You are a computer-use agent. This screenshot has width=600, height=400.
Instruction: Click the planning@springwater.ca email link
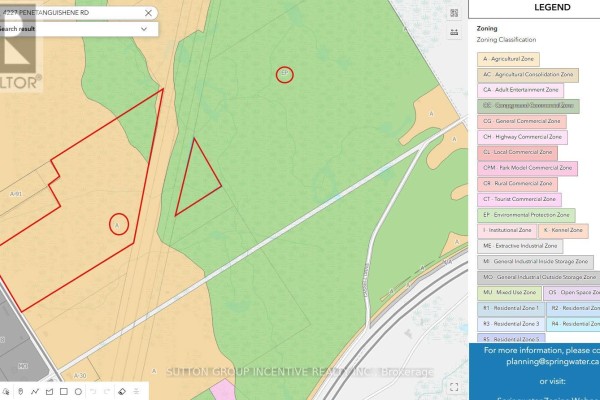pos(553,361)
